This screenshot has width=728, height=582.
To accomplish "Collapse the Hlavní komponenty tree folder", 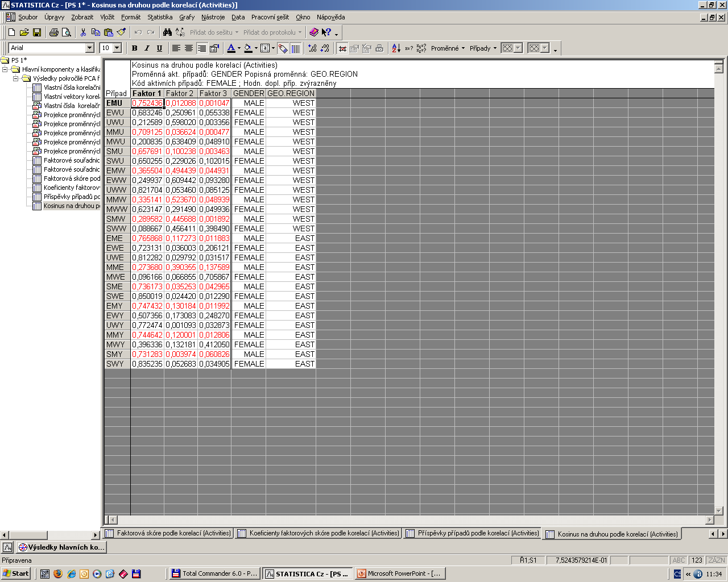I will pyautogui.click(x=5, y=69).
